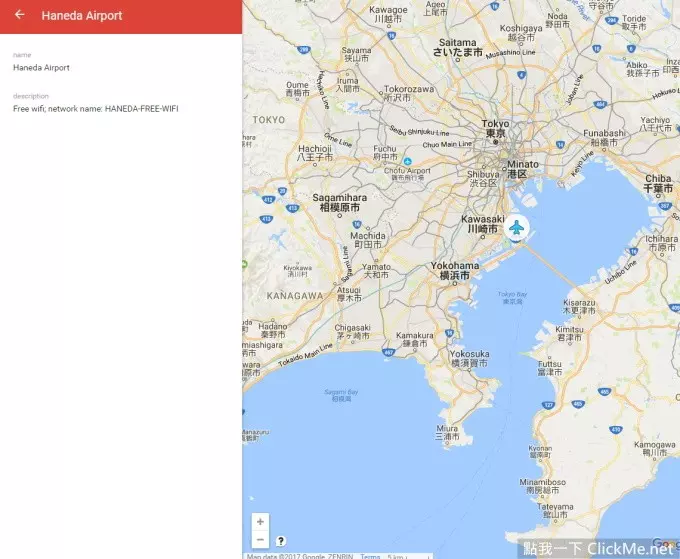This screenshot has width=680, height=559.
Task: Click the Tokaido Main Line label
Action: click(x=305, y=355)
